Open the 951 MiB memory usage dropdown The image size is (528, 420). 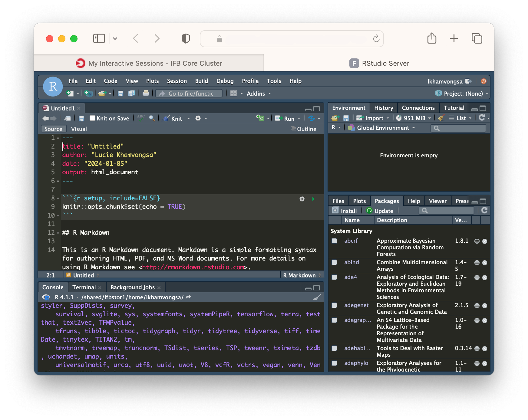[413, 118]
